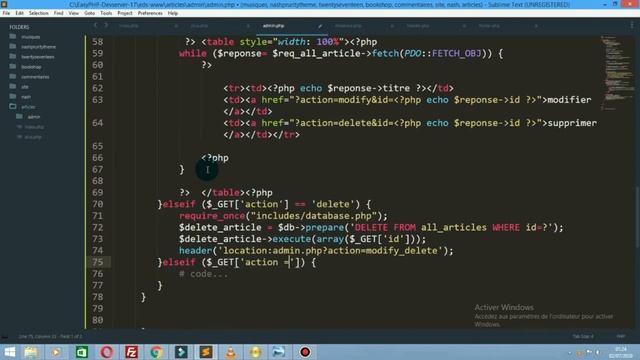This screenshot has width=640, height=360.
Task: Switch to the admin.php tab
Action: tap(273, 26)
